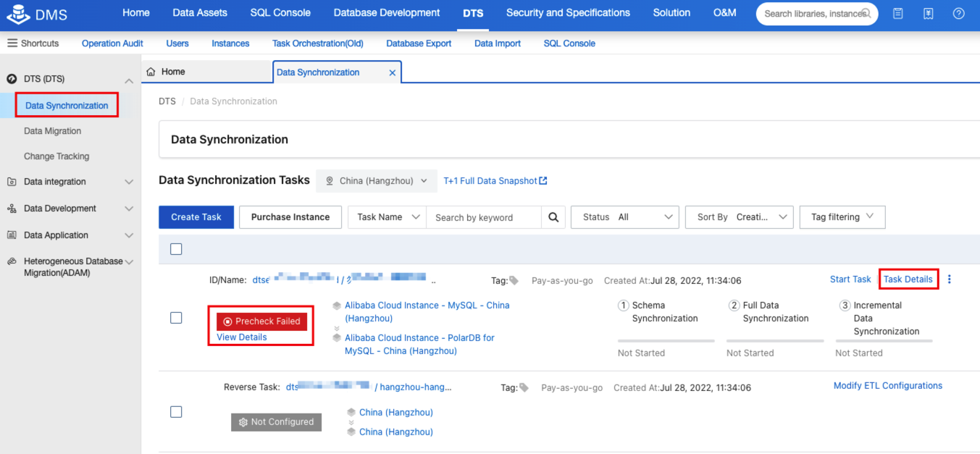This screenshot has height=454, width=980.
Task: Expand the Data Development section
Action: coord(129,209)
